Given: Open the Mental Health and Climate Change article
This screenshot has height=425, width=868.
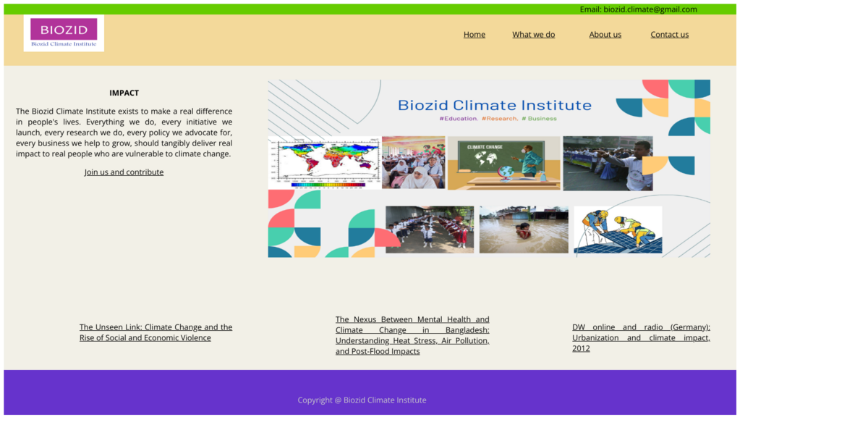Looking at the screenshot, I should 412,335.
